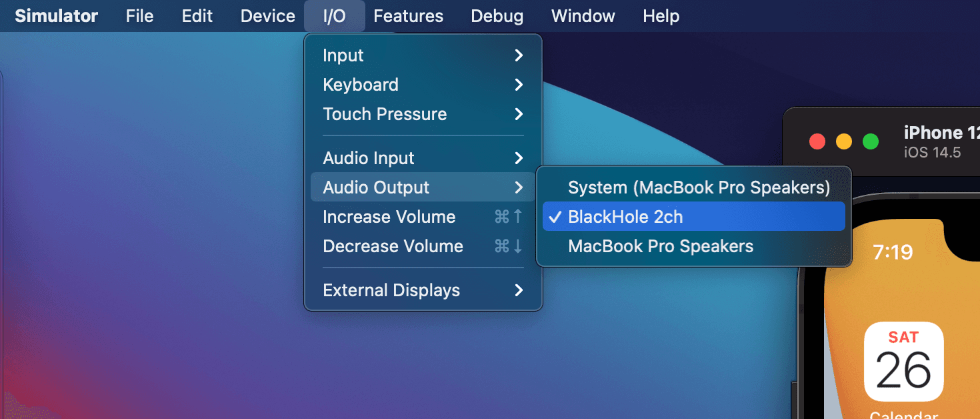Click the Simulator app menu
The image size is (980, 419).
click(56, 16)
